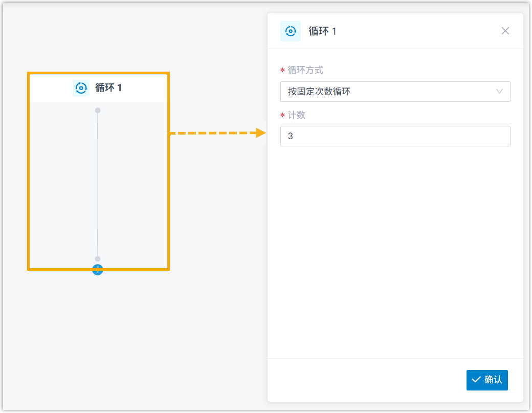Click the vertical connector line in the loop node
This screenshot has width=532, height=413.
(98, 184)
